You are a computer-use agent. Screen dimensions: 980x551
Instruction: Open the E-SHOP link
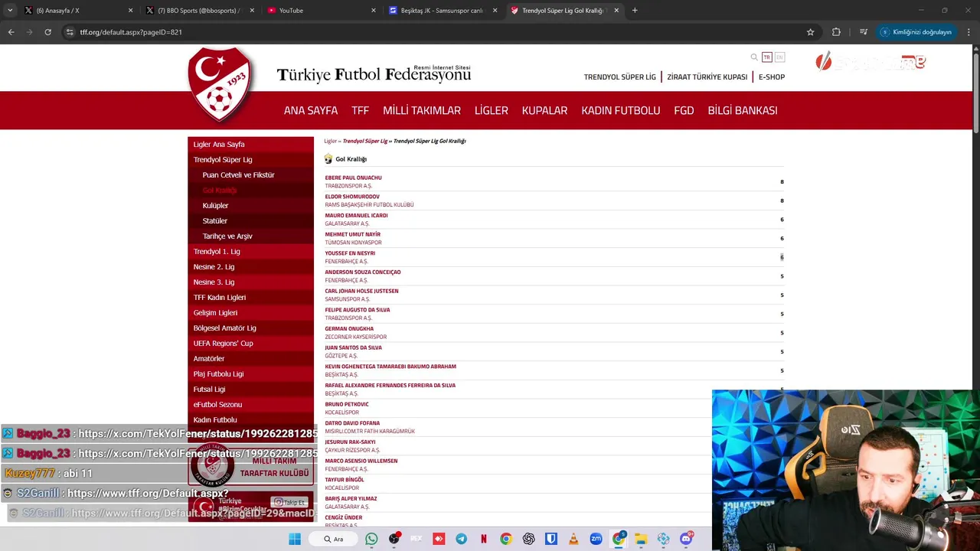click(772, 77)
